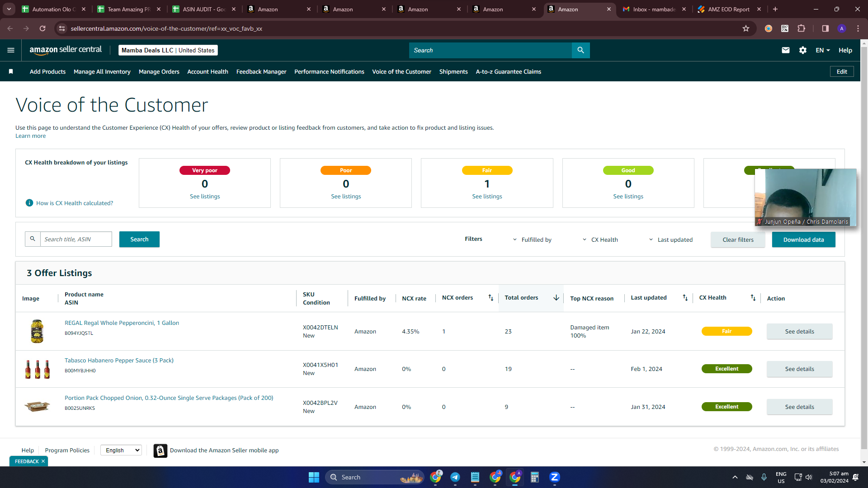Open Account Health page
This screenshot has height=488, width=868.
208,71
